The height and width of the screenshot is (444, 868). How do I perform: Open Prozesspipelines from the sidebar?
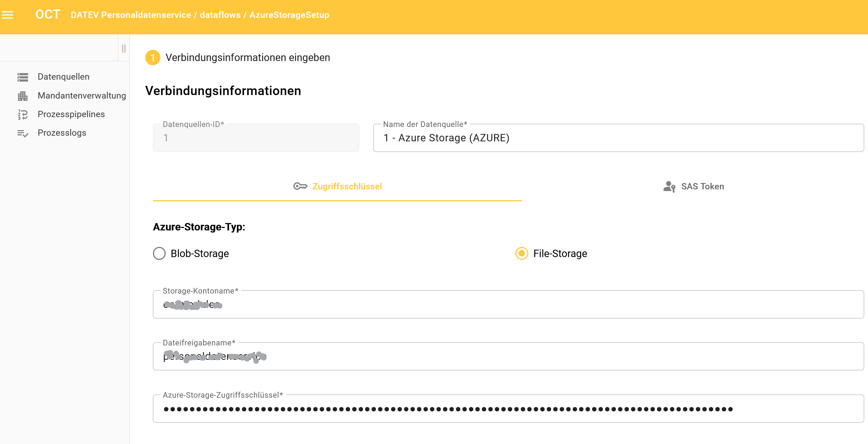(71, 114)
